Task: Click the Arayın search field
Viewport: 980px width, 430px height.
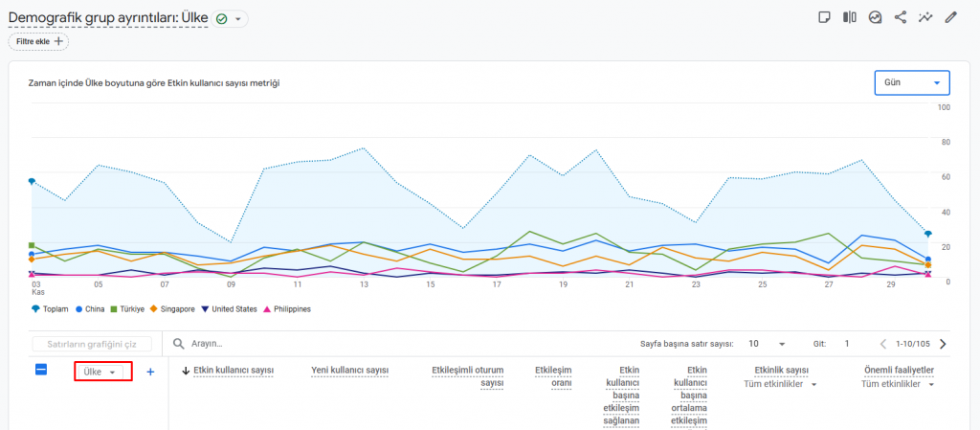Action: (x=400, y=344)
